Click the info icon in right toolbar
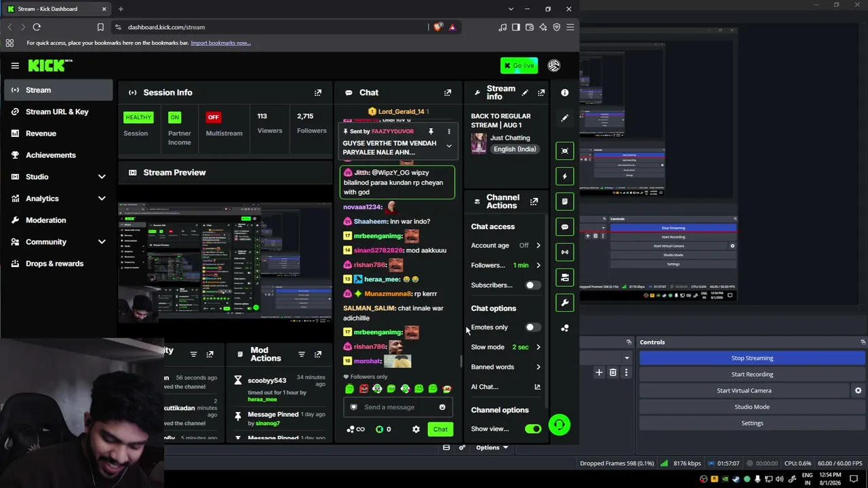 click(x=565, y=93)
